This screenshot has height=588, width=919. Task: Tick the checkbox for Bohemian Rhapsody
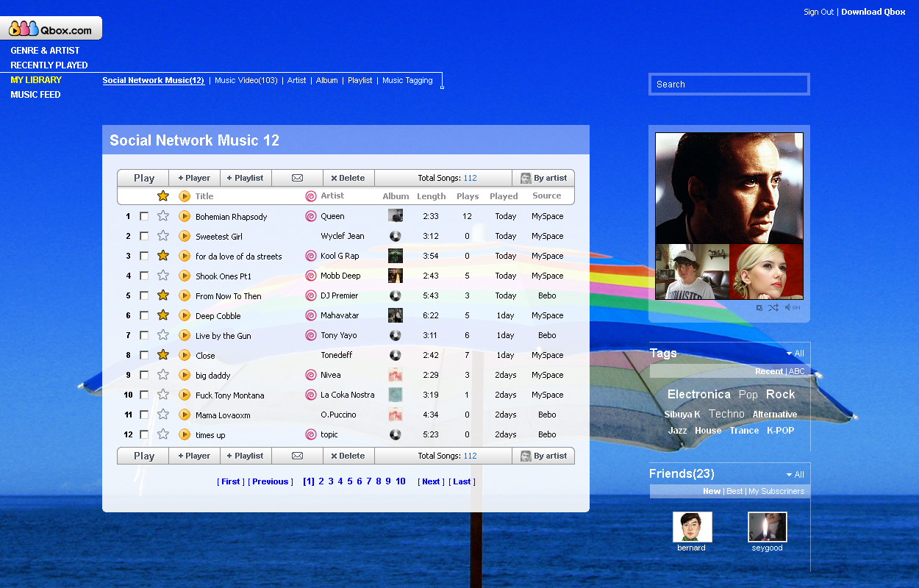144,216
